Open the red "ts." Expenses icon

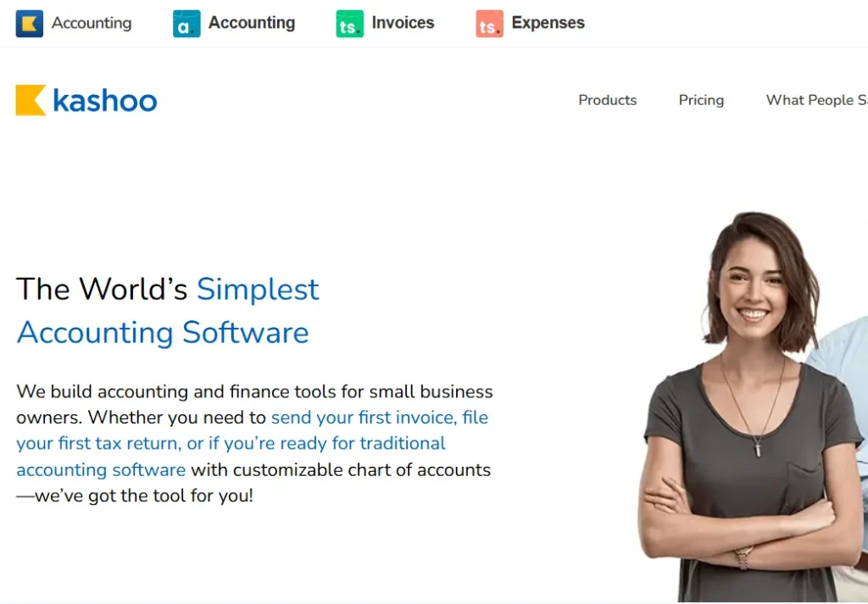[x=488, y=24]
